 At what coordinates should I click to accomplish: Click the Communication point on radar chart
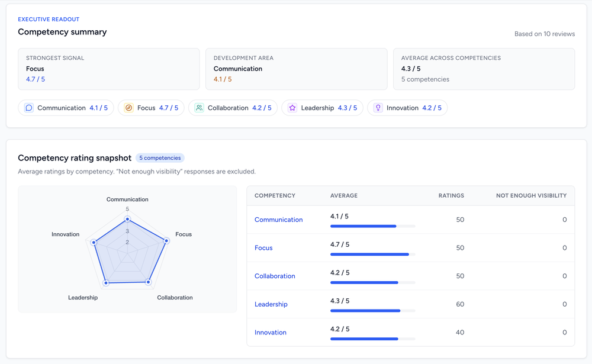click(x=127, y=220)
